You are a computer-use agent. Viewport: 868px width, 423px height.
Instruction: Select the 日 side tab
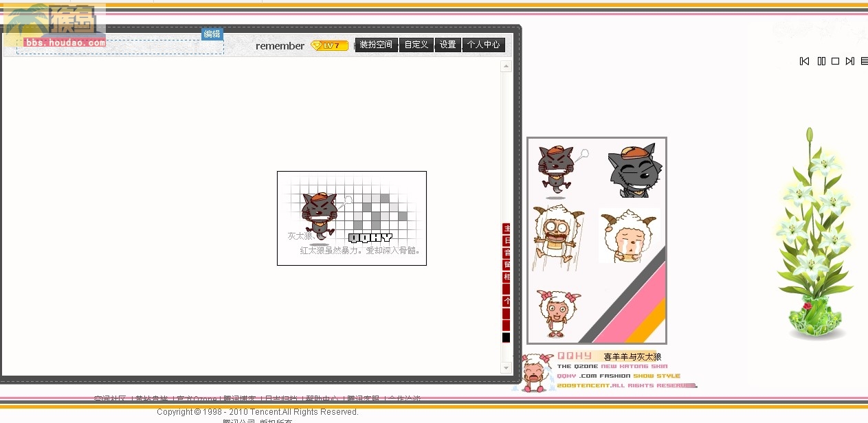[507, 241]
